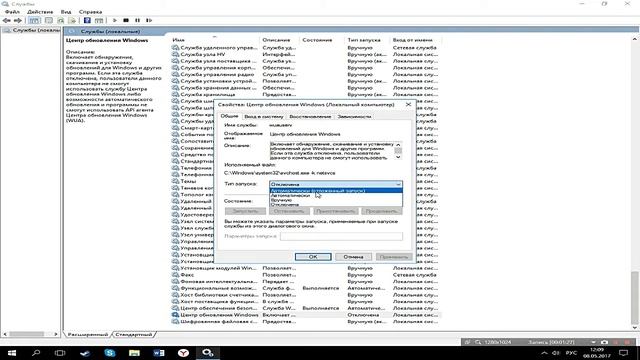
Task: Click the Остановить button in the dialog
Action: [289, 211]
